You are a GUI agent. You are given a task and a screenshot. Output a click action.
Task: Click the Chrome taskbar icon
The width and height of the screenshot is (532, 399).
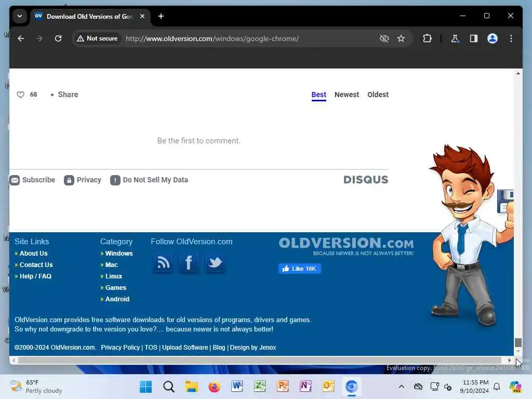(x=351, y=387)
